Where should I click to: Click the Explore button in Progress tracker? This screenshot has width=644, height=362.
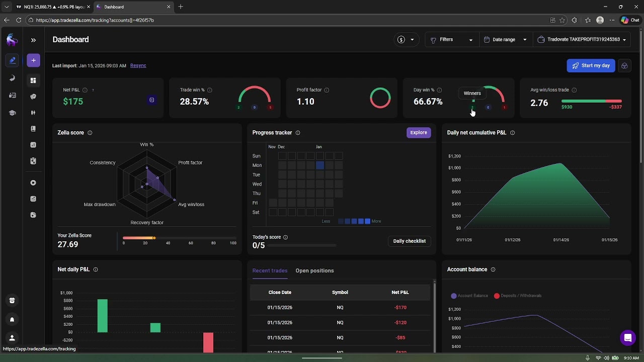click(419, 133)
